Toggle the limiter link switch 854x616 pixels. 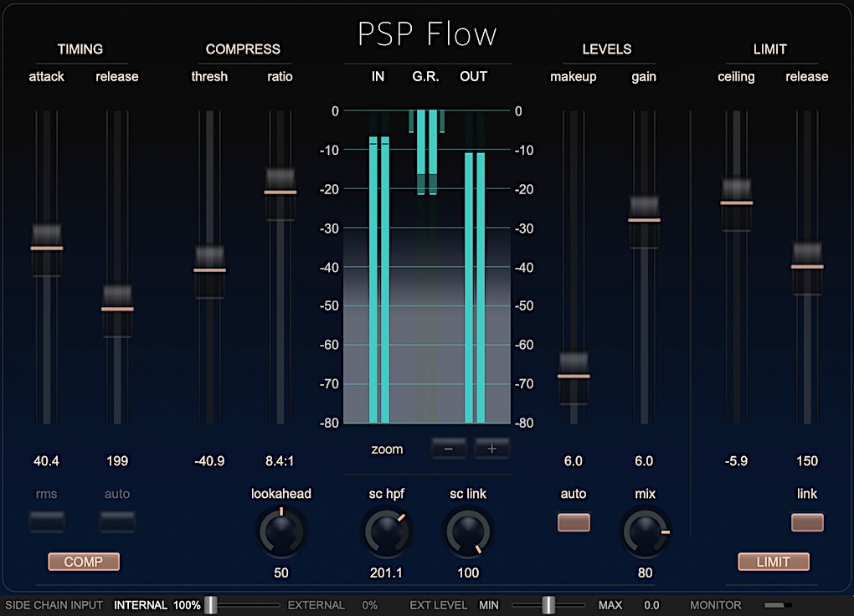tap(806, 522)
